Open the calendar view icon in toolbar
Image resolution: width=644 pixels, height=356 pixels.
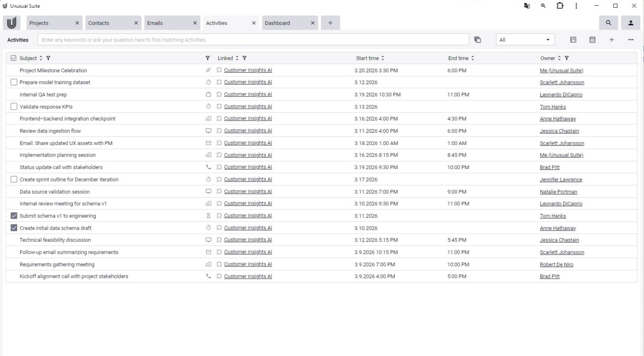592,40
